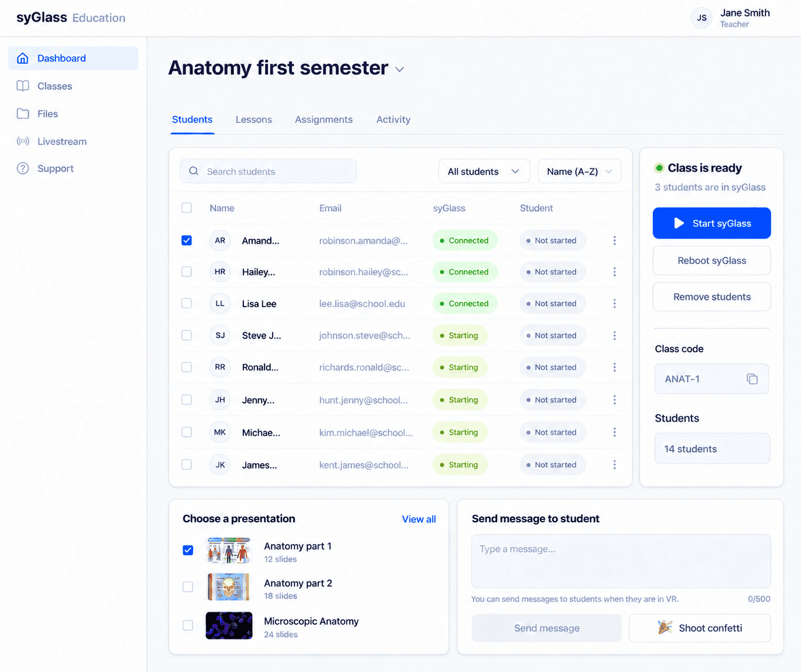This screenshot has height=672, width=801.
Task: Click the Email column header
Action: point(330,208)
